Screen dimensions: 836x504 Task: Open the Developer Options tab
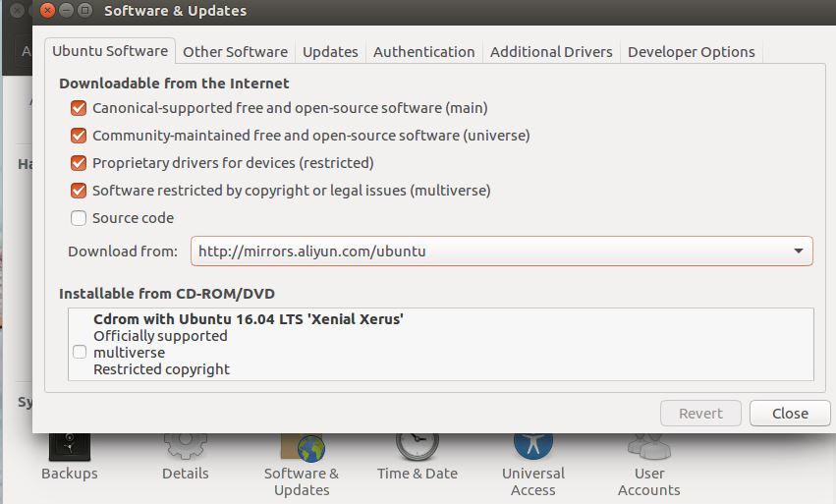click(x=691, y=52)
